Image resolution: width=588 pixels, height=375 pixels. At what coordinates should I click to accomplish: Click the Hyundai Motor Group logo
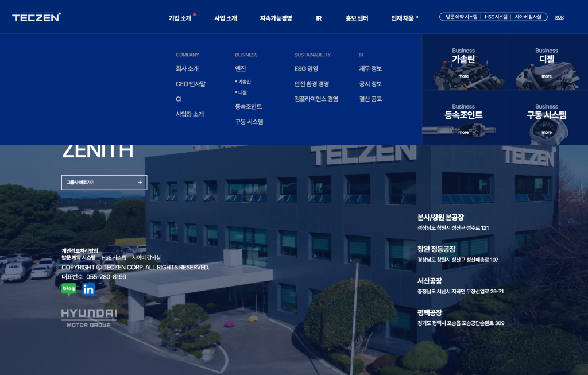(89, 318)
